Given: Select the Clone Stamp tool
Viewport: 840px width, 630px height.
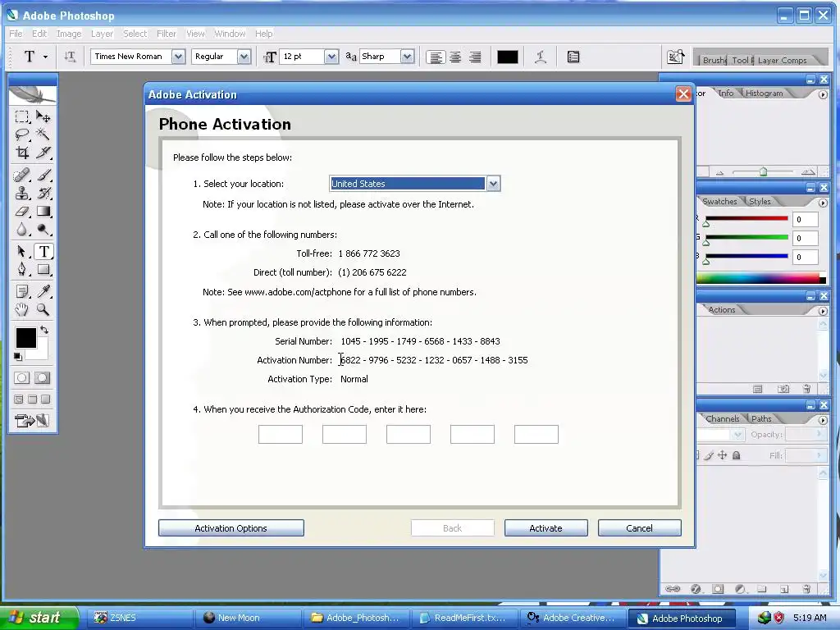Looking at the screenshot, I should click(22, 193).
